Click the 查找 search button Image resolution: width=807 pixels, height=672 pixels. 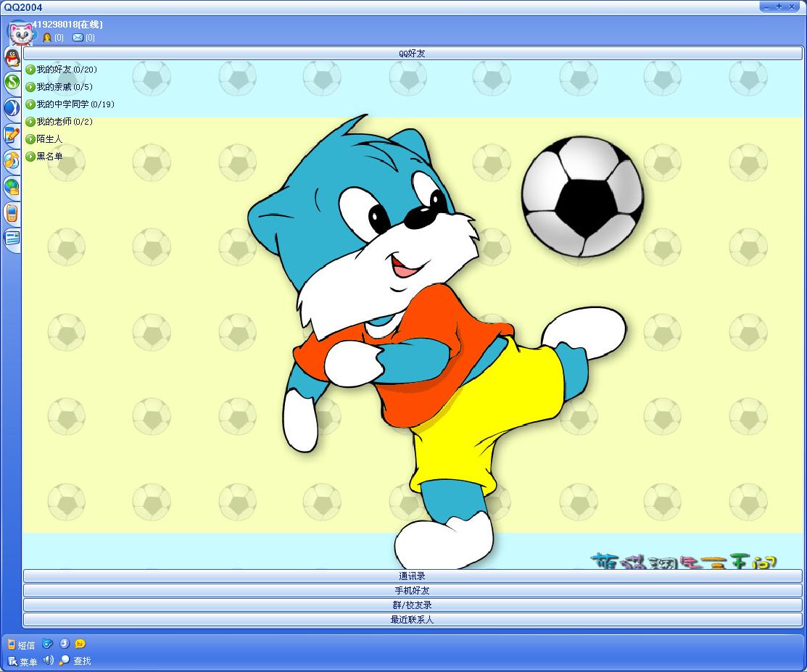tap(75, 660)
